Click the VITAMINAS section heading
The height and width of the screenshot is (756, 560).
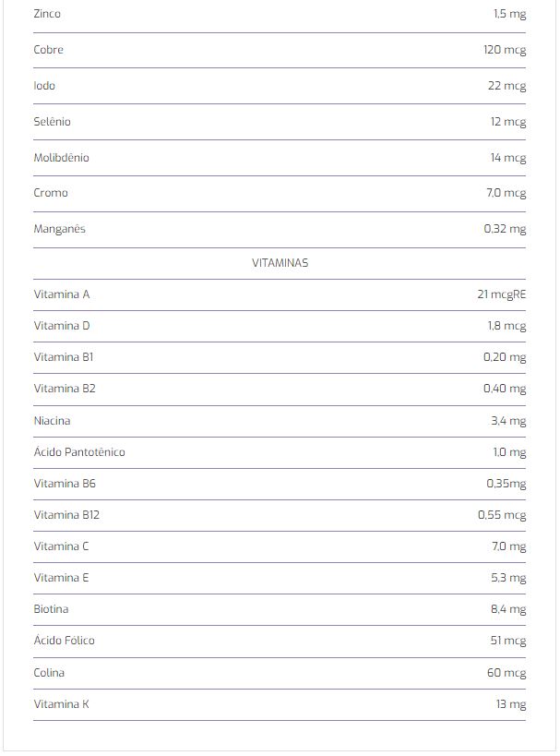[x=280, y=263]
